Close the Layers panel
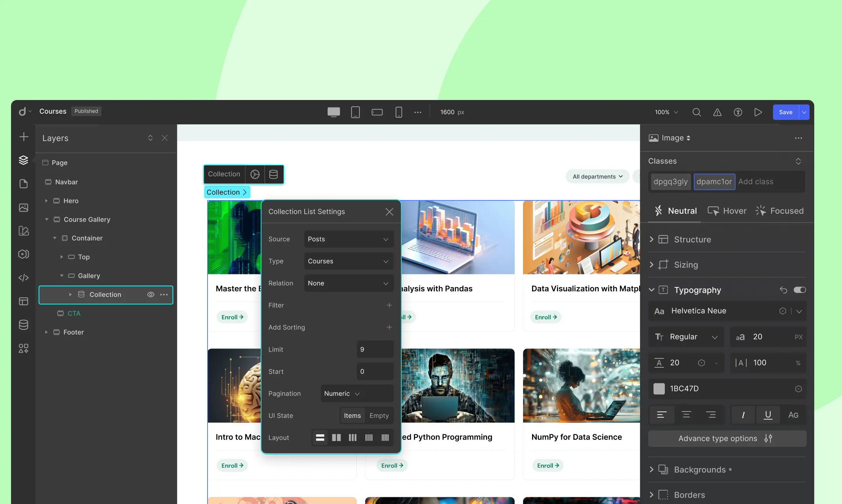 tap(165, 138)
